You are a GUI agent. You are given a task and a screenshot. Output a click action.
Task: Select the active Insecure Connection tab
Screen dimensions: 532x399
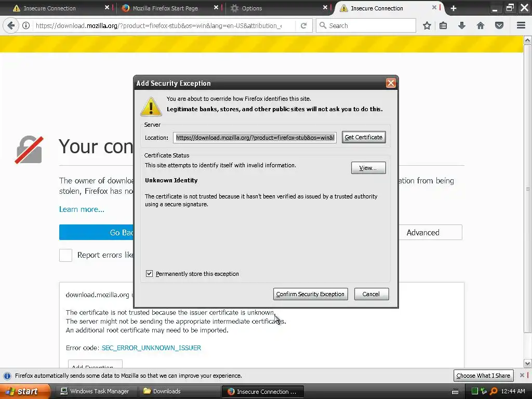(x=389, y=8)
